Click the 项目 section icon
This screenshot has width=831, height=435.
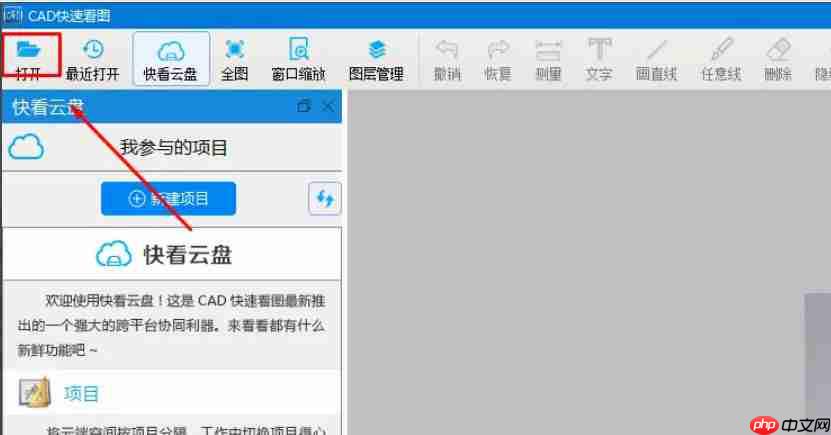(x=34, y=393)
